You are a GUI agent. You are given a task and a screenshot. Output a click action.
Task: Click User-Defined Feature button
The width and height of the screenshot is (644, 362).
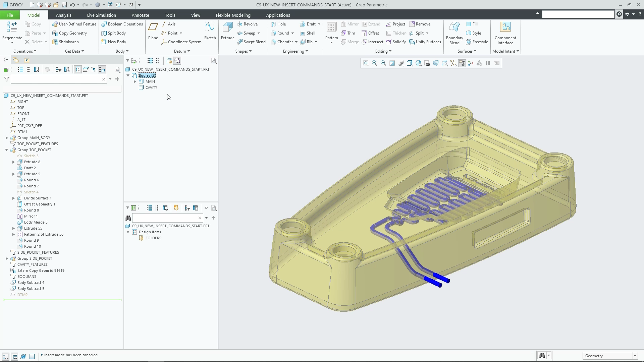pos(74,24)
